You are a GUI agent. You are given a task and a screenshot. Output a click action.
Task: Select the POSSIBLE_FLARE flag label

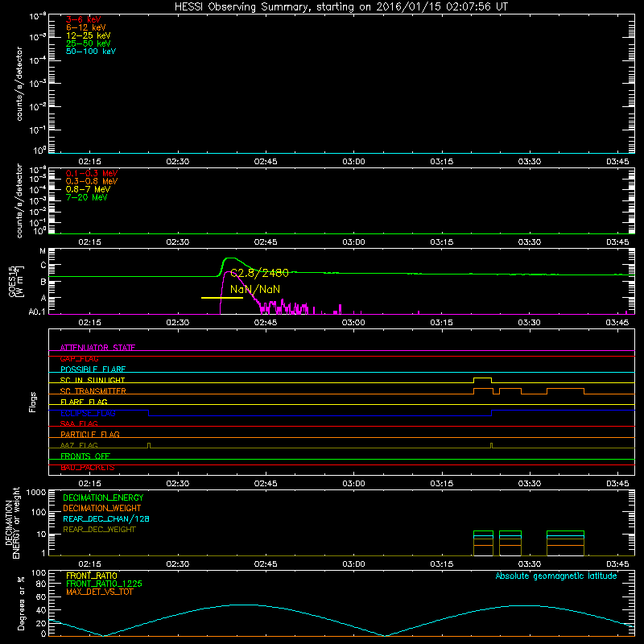[x=93, y=369]
